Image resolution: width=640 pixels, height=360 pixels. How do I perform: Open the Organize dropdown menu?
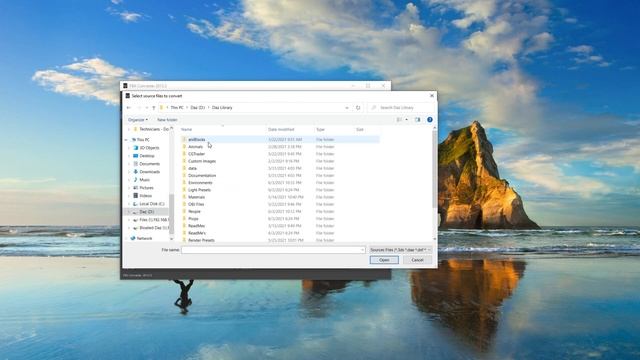point(138,120)
